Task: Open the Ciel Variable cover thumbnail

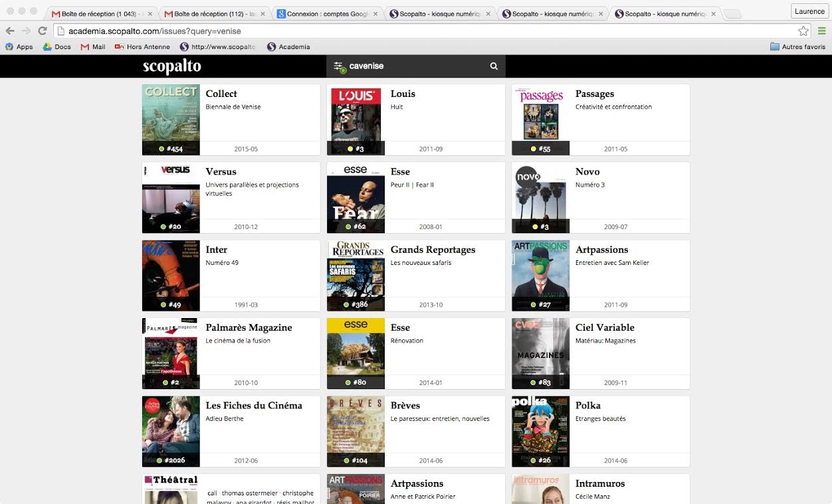Action: 540,354
